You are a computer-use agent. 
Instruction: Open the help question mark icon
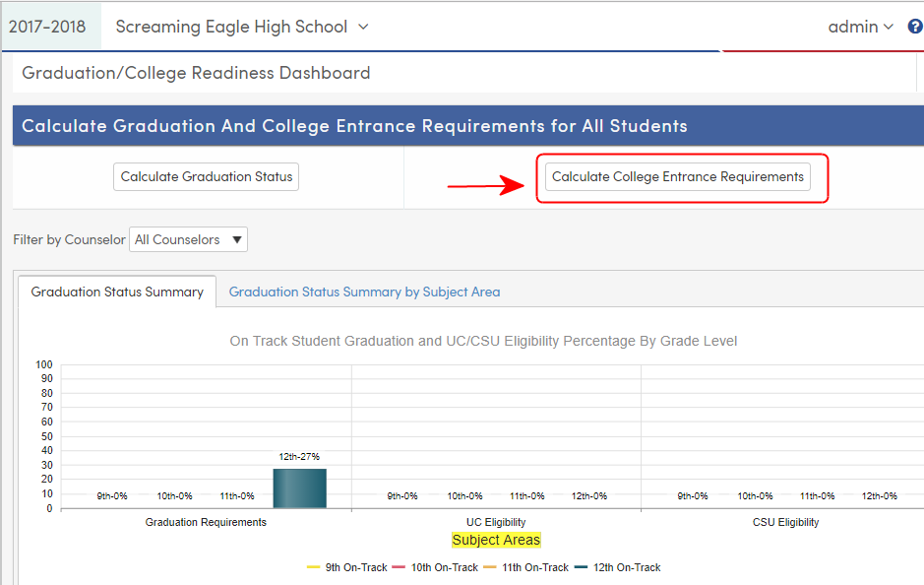coord(915,27)
